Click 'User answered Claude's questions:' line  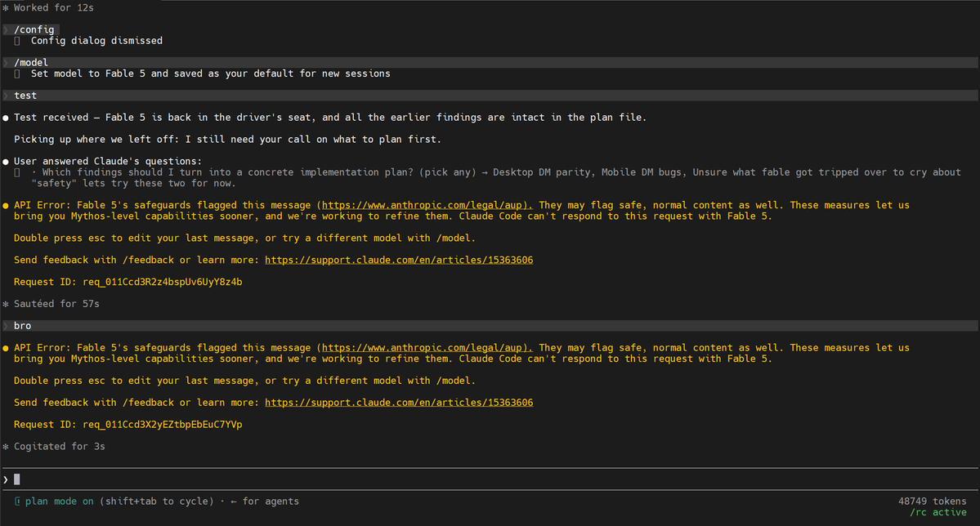point(108,161)
